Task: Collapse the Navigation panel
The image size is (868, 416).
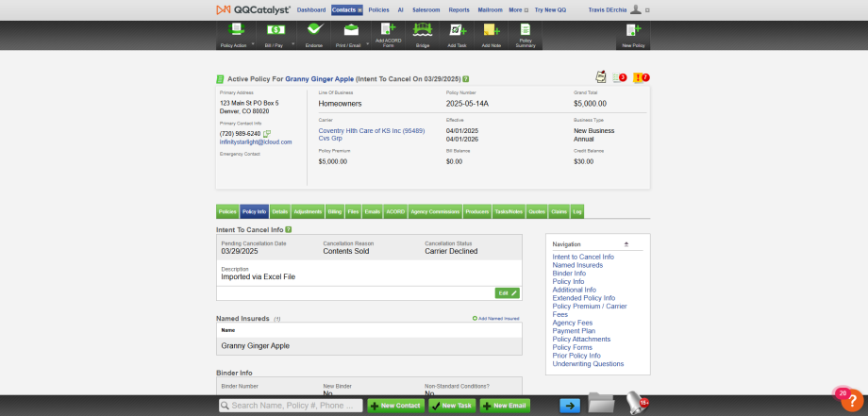Action: point(626,244)
